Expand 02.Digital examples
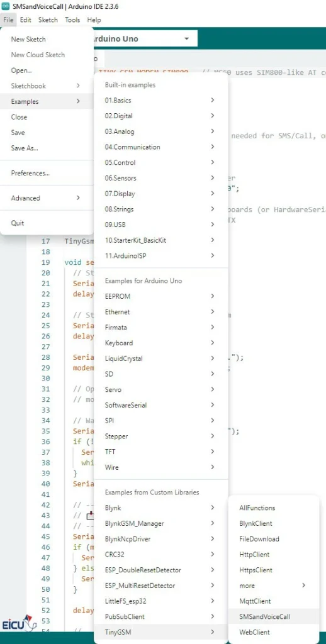 point(160,116)
